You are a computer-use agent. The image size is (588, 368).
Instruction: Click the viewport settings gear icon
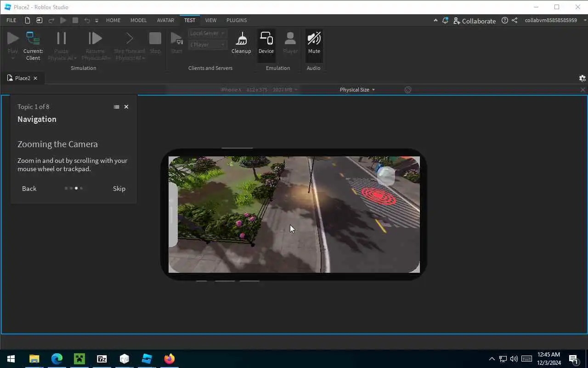[x=582, y=78]
